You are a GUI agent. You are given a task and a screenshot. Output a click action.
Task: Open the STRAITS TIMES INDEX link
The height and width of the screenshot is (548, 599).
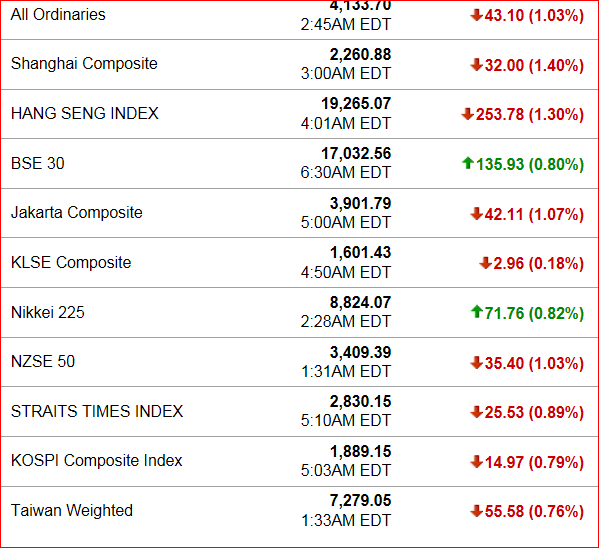tap(97, 411)
